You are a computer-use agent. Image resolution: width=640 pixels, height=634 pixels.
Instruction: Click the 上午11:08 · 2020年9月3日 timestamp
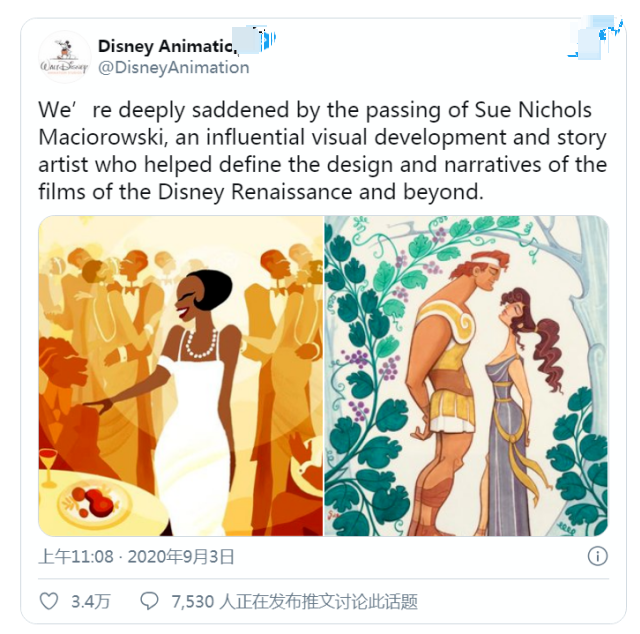136,556
